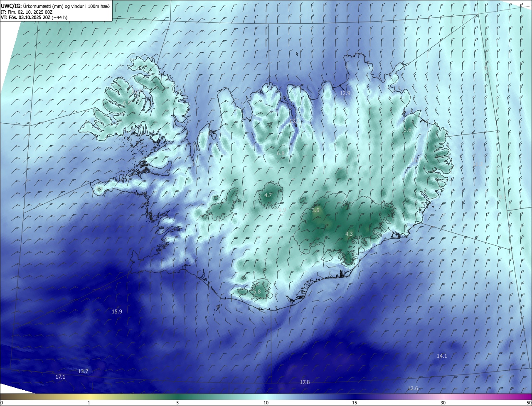Click the 5.8 value near the south coast
Viewport: 532px width, 406px height.
click(257, 292)
